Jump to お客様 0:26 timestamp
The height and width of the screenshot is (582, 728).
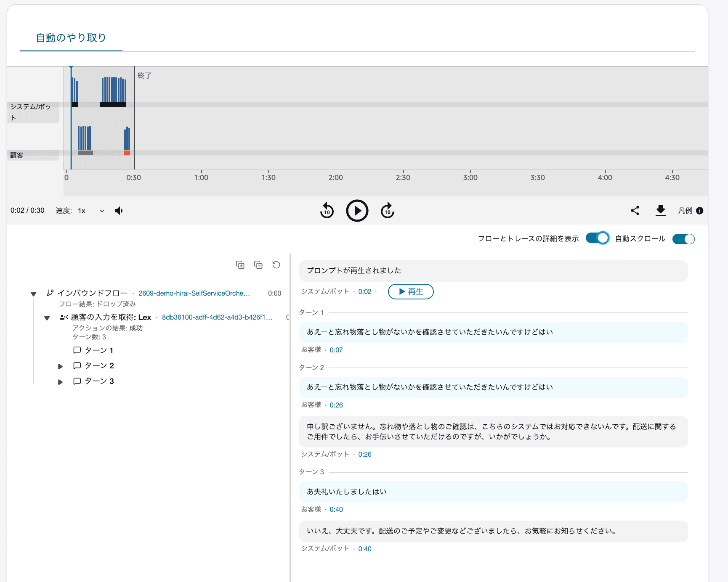coord(336,405)
